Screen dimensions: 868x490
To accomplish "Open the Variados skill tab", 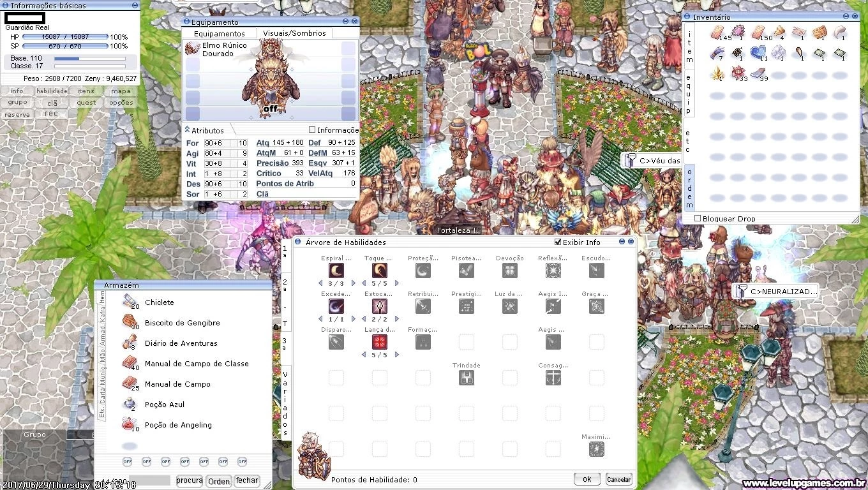I will point(285,403).
